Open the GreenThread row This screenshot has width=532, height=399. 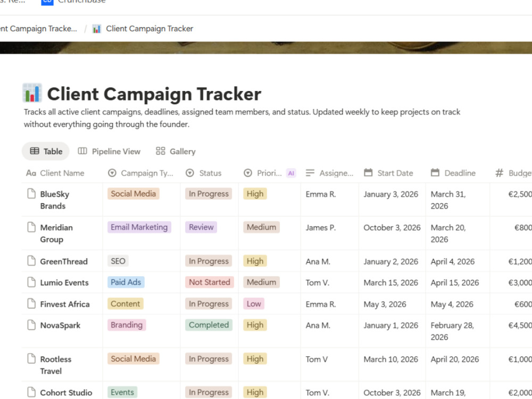coord(64,262)
